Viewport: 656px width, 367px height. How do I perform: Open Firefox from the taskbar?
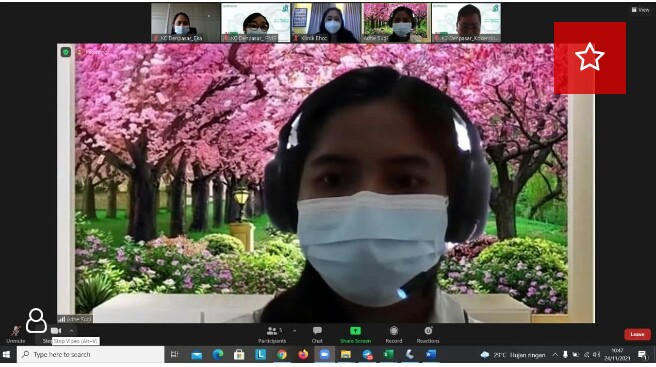click(303, 355)
